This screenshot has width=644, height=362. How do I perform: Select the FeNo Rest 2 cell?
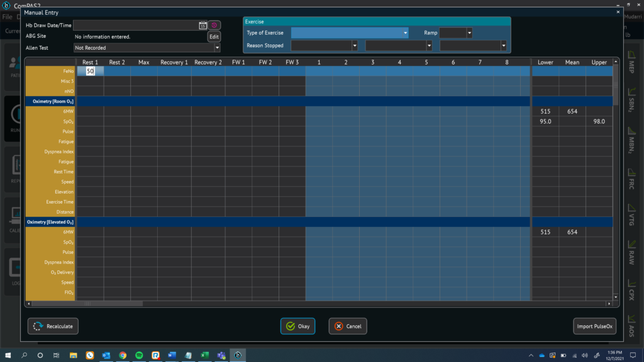click(x=117, y=71)
